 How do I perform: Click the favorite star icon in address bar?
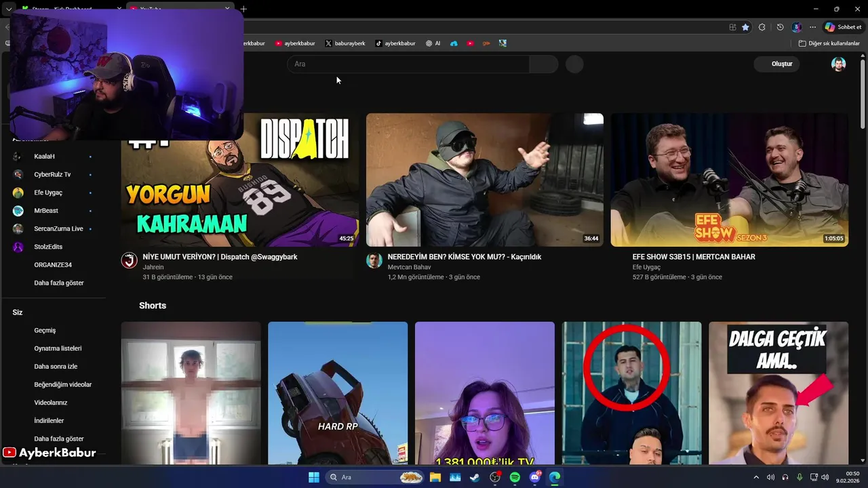coord(745,27)
